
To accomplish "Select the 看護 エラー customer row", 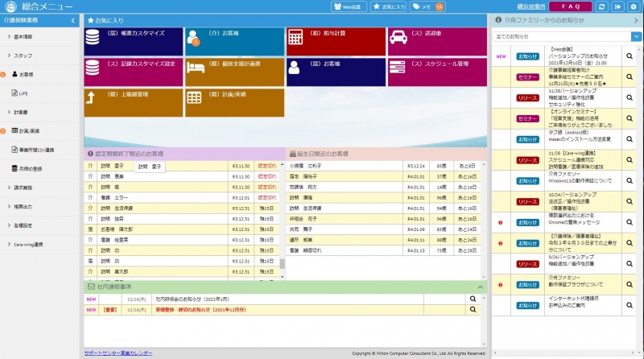I will (182, 197).
